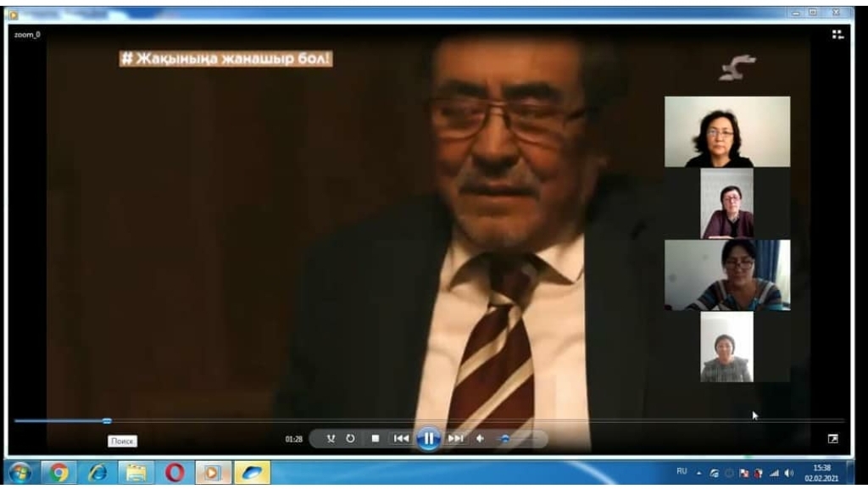Open Internet Explorer from the taskbar

[x=97, y=472]
